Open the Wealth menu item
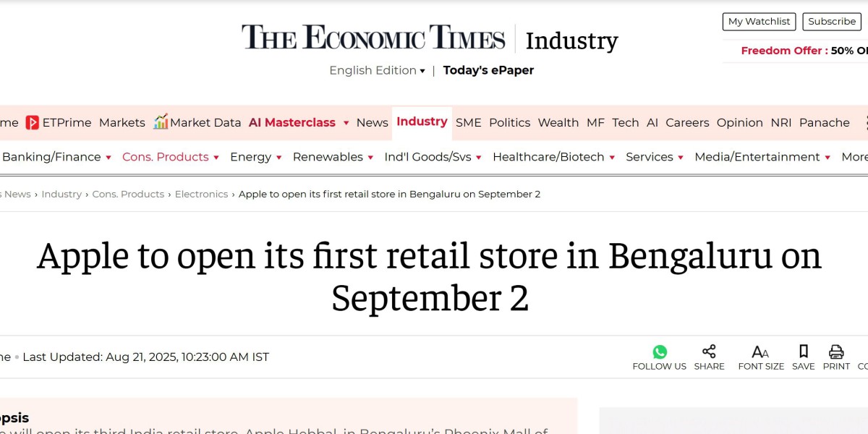The image size is (868, 434). tap(558, 123)
